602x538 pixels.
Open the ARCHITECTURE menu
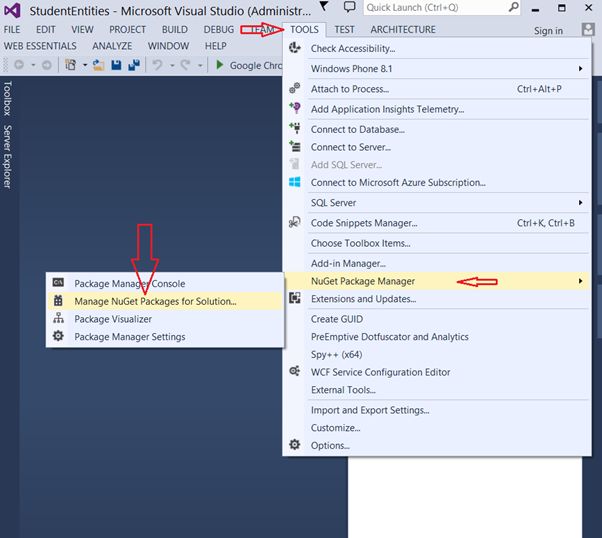[x=403, y=30]
